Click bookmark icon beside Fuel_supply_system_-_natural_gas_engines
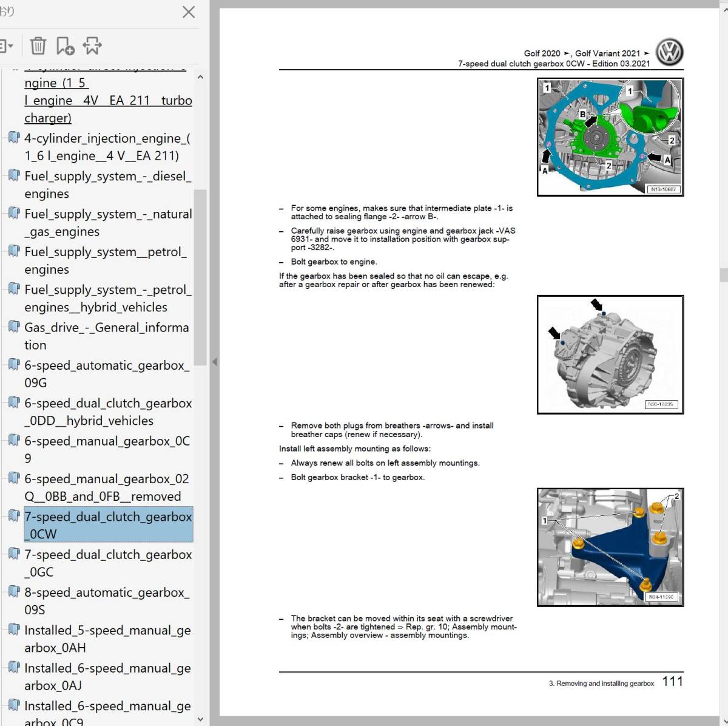The width and height of the screenshot is (728, 726). coord(13,214)
